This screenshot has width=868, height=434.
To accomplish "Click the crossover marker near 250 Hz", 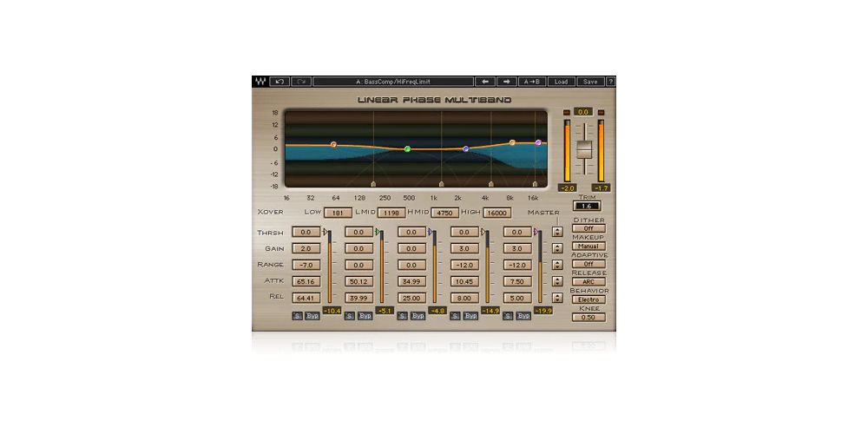I will [373, 184].
